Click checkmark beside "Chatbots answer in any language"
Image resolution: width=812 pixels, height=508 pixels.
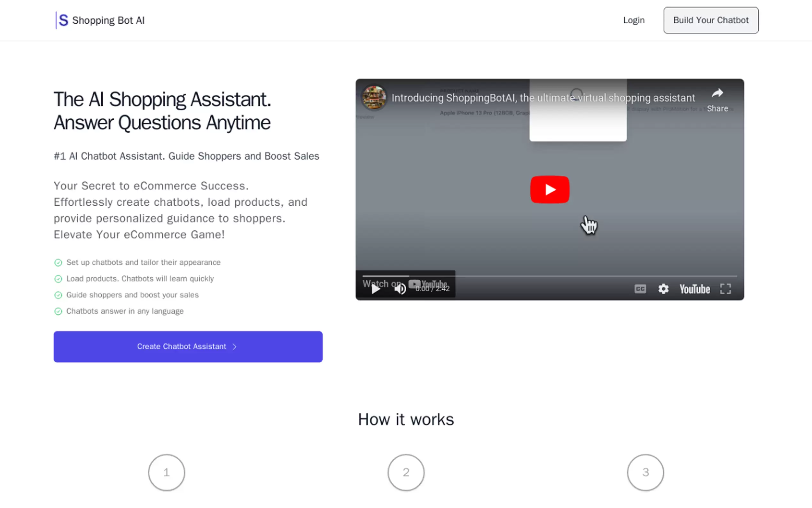58,311
